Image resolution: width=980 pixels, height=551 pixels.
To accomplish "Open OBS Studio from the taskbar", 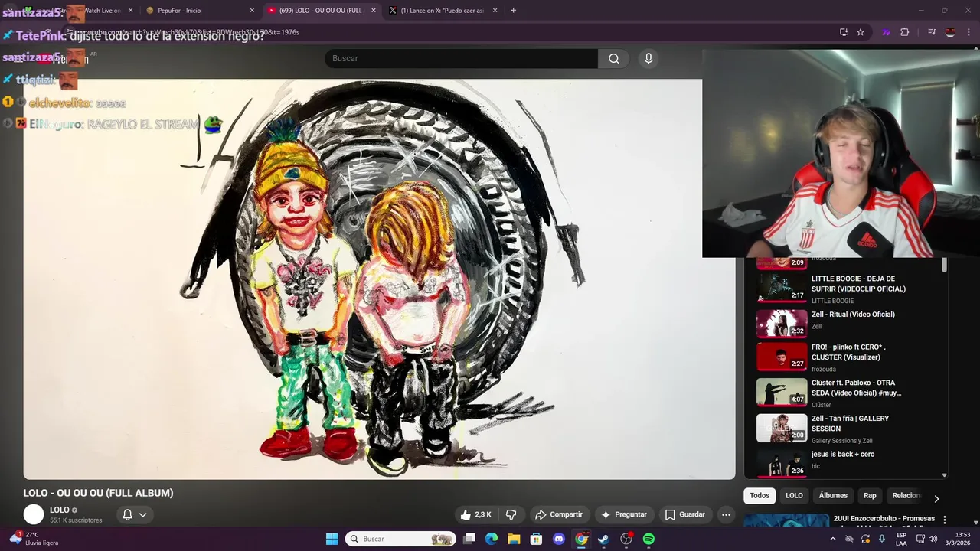I will (x=626, y=539).
